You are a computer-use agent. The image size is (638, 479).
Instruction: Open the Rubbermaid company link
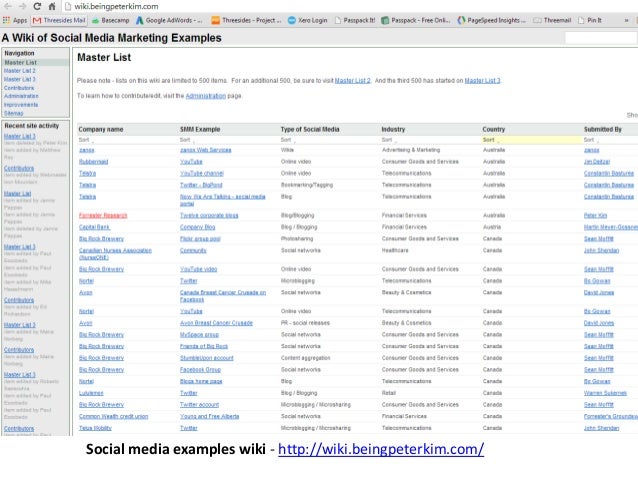pos(94,162)
